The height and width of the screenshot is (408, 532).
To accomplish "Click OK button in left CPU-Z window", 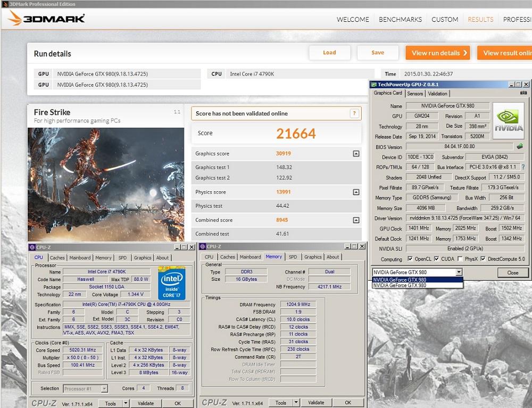I will [178, 404].
